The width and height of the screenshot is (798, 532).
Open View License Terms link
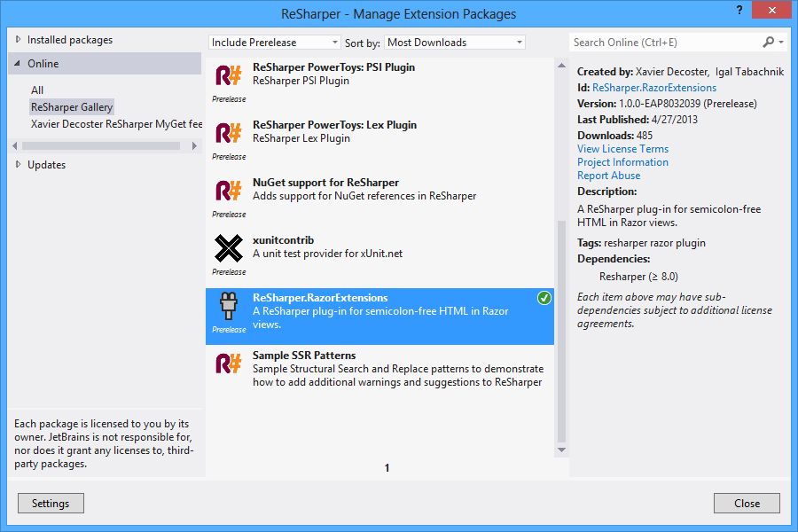pos(623,149)
